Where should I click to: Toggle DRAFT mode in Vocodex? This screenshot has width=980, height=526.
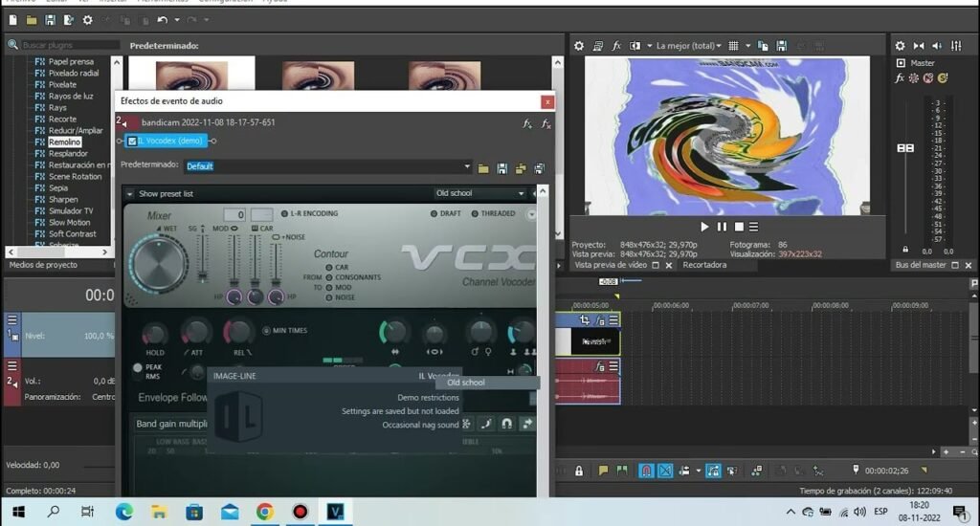click(x=434, y=213)
